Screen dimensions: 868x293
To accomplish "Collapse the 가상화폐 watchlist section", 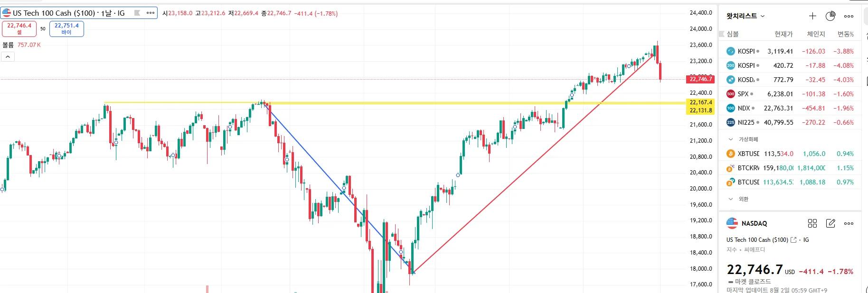I will (x=731, y=139).
